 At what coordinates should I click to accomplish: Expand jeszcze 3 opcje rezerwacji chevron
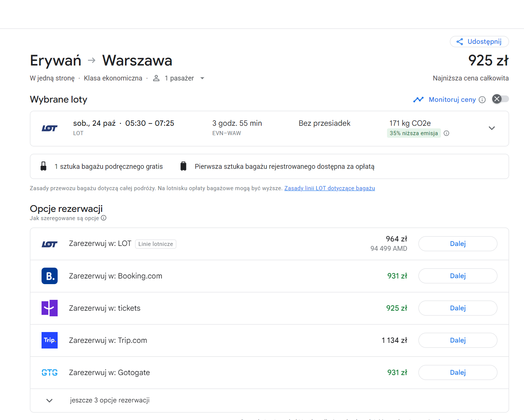49,401
